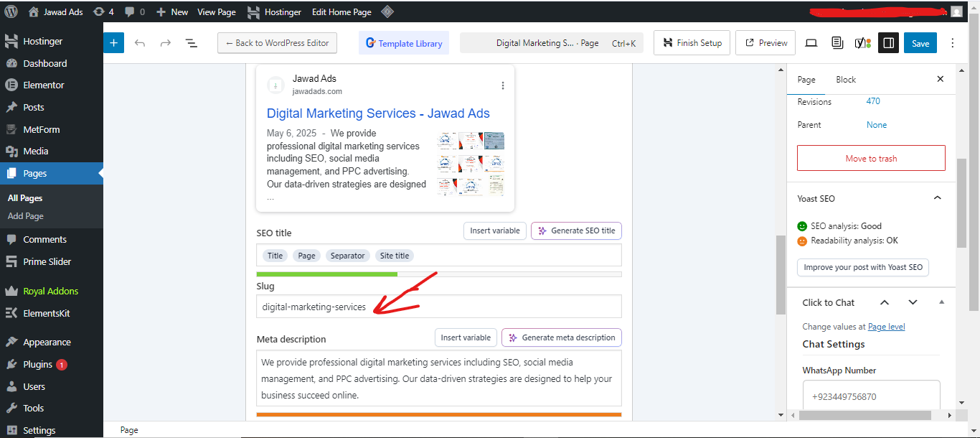Open the Plugins menu in sidebar
The width and height of the screenshot is (980, 438).
click(37, 364)
